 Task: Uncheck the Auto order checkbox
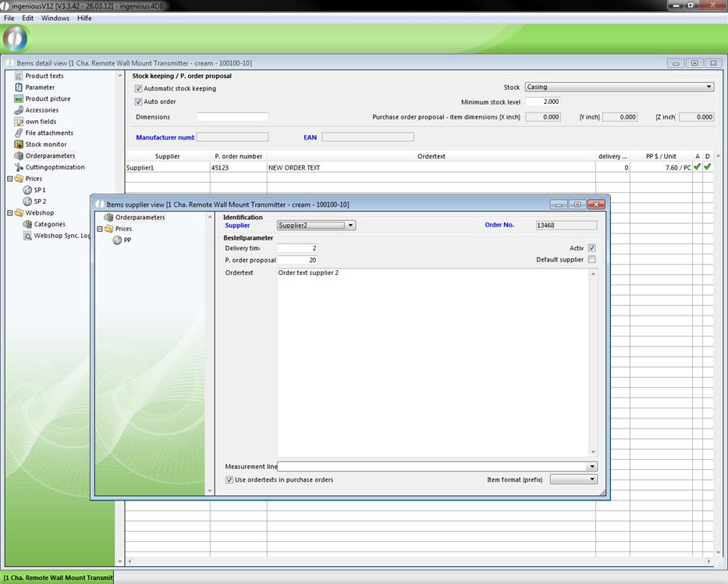coord(139,102)
